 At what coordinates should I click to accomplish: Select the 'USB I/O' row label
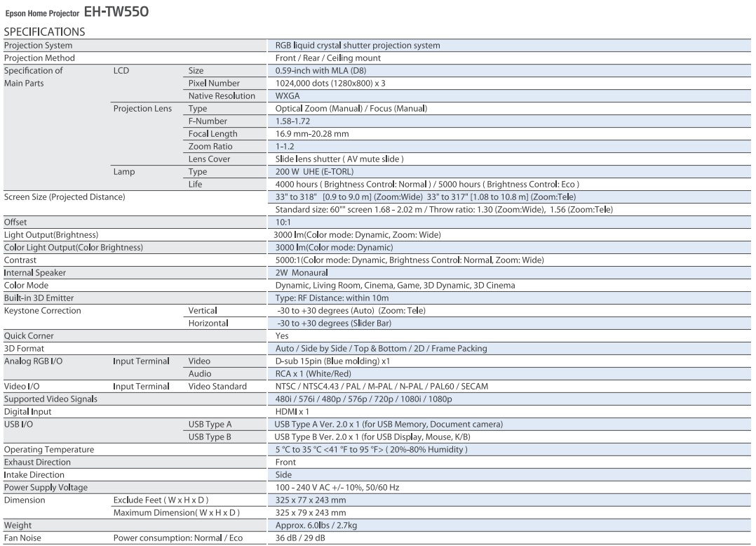(x=18, y=424)
